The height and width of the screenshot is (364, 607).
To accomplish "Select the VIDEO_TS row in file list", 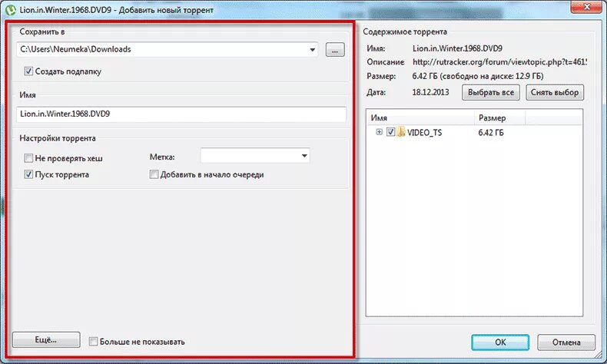I will [x=474, y=132].
